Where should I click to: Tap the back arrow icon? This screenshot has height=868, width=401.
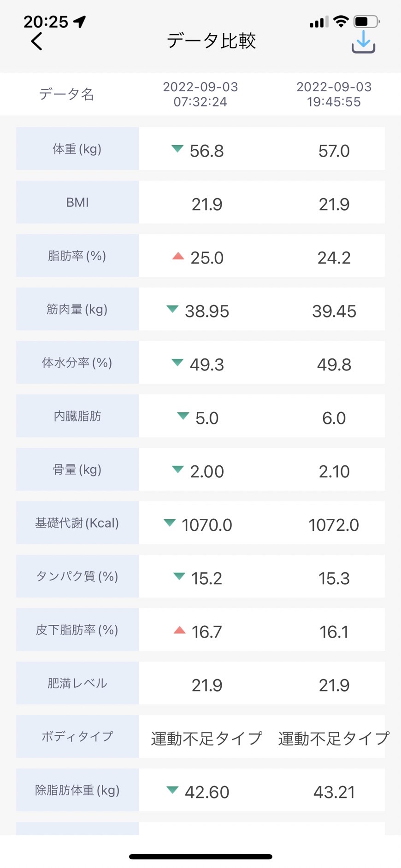[x=36, y=41]
